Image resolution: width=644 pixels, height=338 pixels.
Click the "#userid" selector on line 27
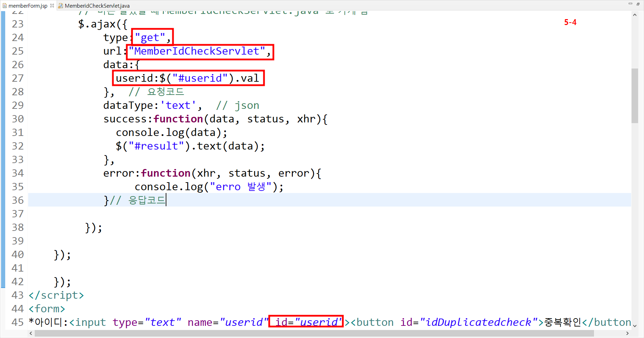click(200, 78)
